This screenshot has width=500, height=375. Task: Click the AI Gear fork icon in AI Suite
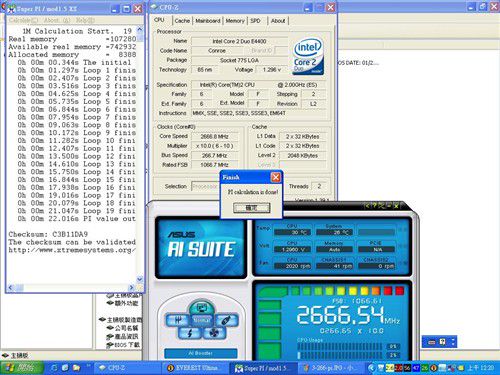point(178,320)
